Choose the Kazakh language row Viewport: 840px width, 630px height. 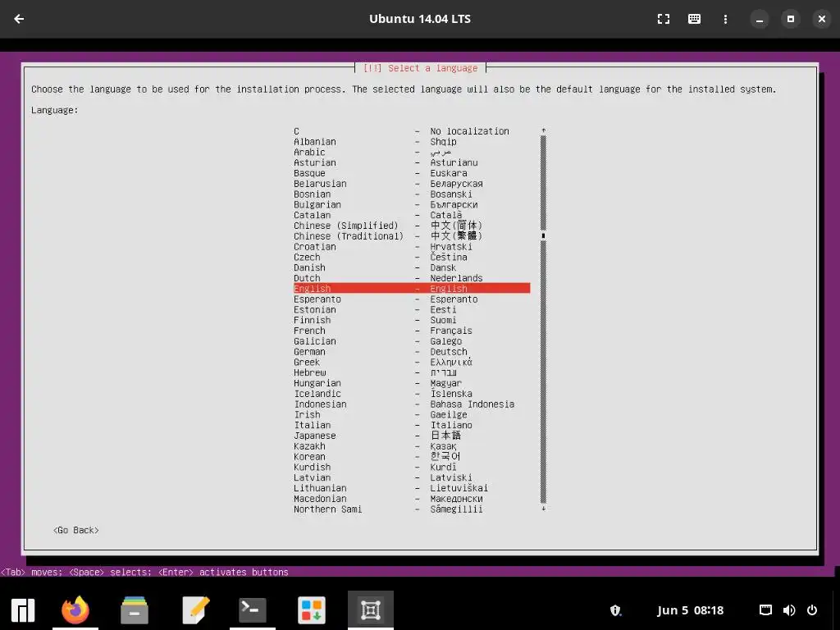point(412,445)
